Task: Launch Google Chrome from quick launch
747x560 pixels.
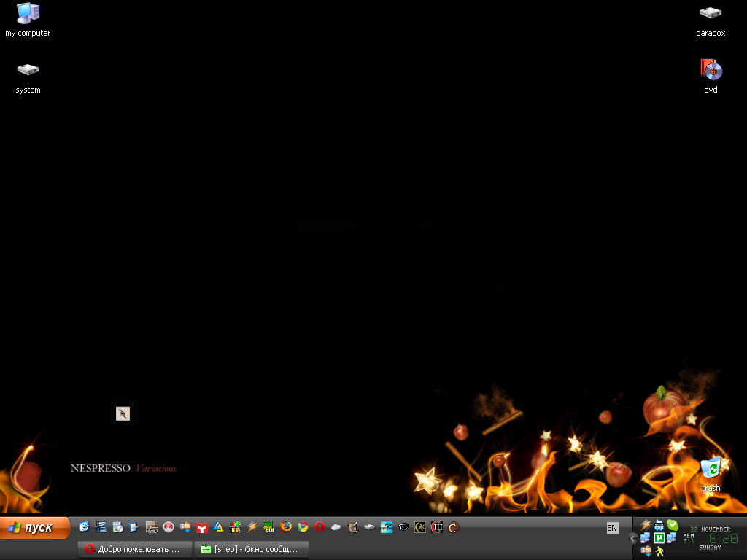Action: pyautogui.click(x=303, y=527)
